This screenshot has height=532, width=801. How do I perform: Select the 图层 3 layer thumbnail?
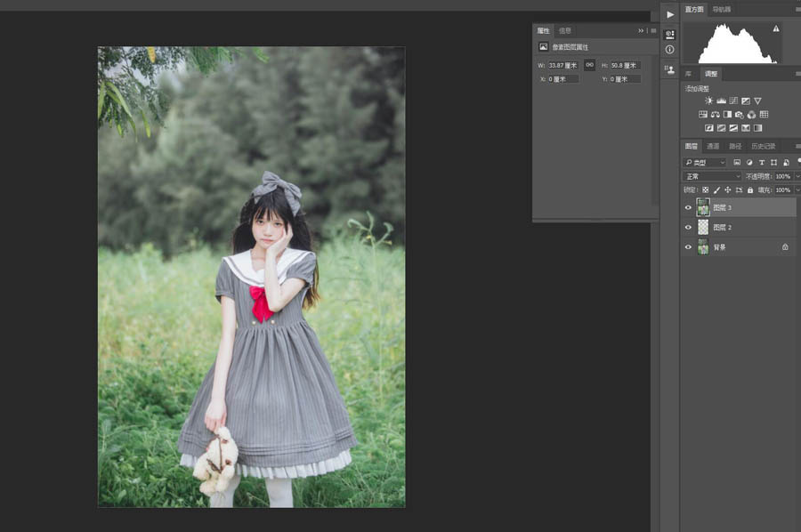[x=703, y=207]
